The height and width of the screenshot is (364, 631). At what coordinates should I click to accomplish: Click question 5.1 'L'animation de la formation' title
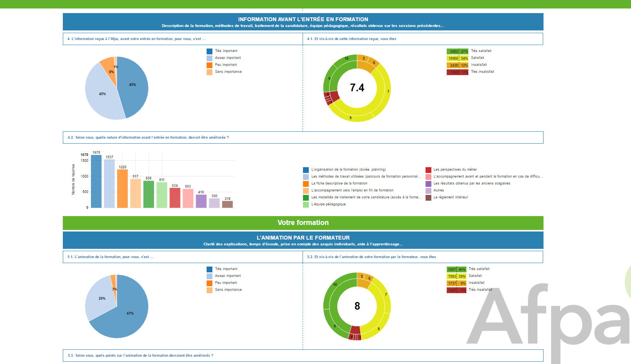point(110,257)
